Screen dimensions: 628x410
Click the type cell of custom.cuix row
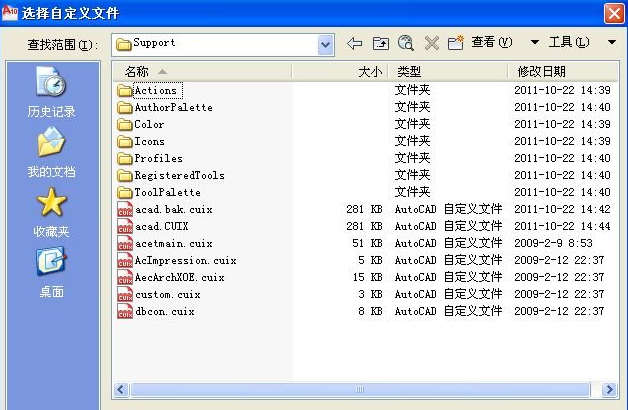[448, 294]
